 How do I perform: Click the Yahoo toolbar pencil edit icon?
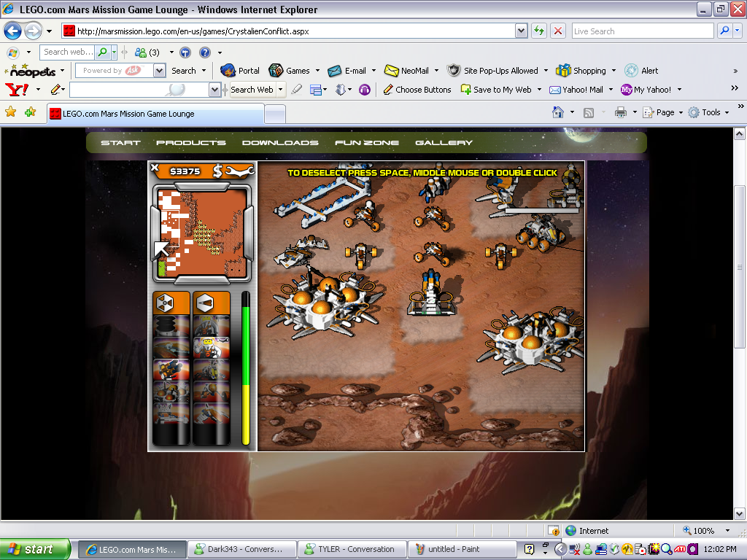coord(56,90)
